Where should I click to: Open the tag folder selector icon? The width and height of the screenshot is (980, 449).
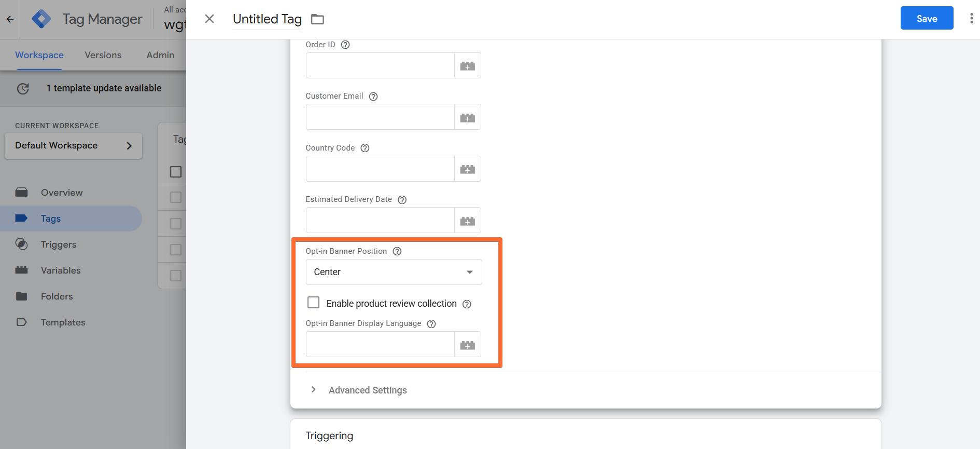(317, 19)
